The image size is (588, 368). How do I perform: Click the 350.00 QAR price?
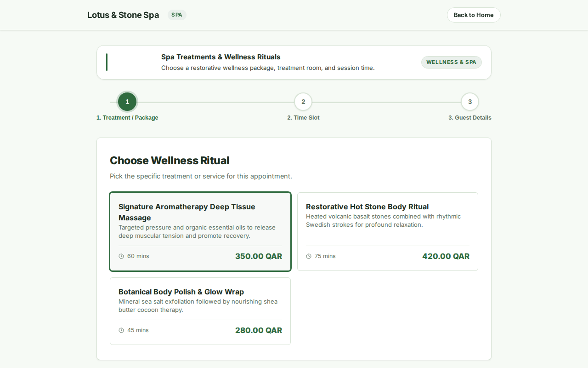pyautogui.click(x=259, y=256)
